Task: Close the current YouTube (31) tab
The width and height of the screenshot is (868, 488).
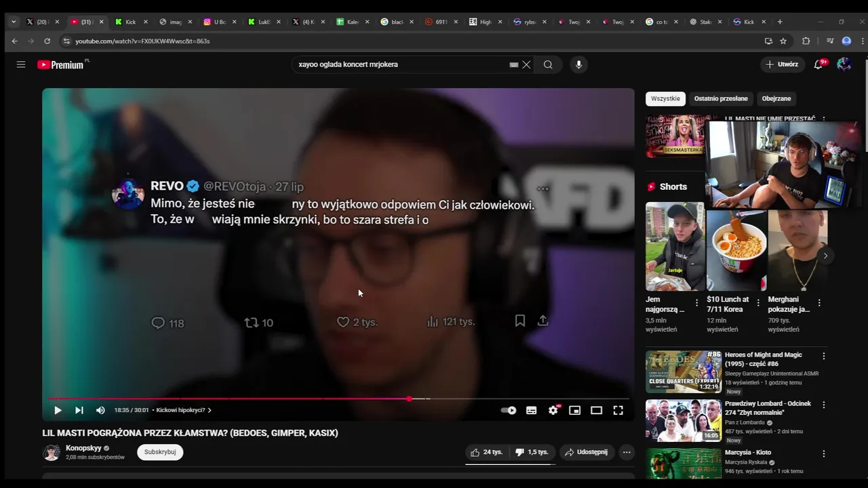Action: pyautogui.click(x=102, y=22)
